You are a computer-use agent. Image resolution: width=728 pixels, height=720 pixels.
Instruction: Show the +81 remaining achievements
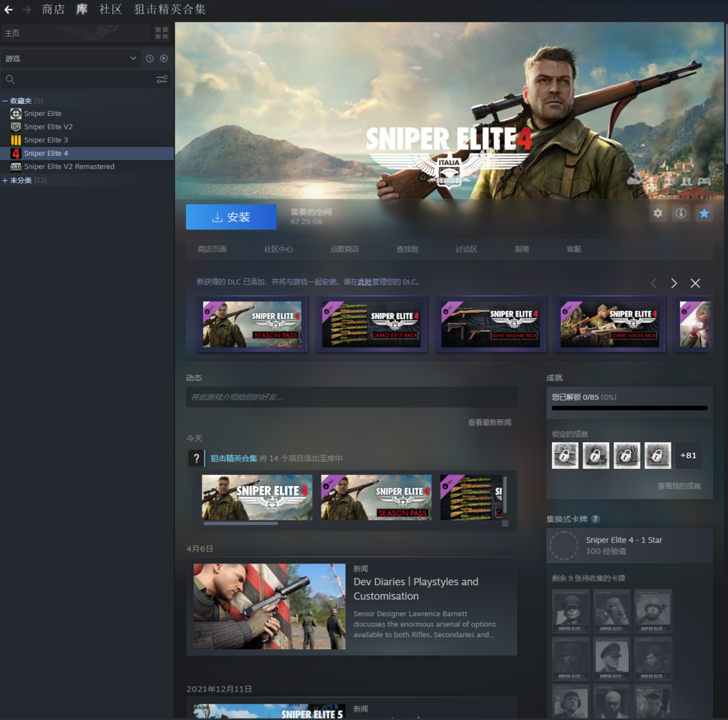click(688, 456)
